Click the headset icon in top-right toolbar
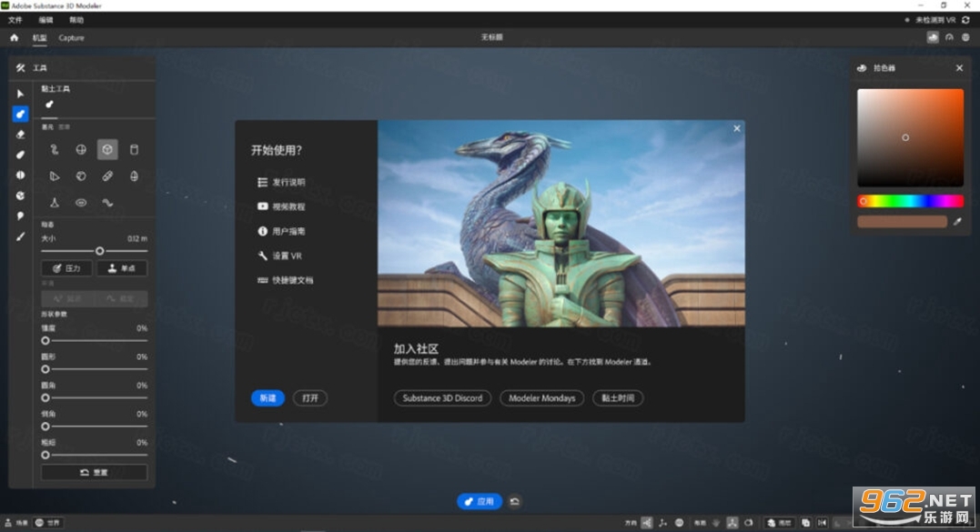Screen dimensions: 980x532 coord(949,37)
